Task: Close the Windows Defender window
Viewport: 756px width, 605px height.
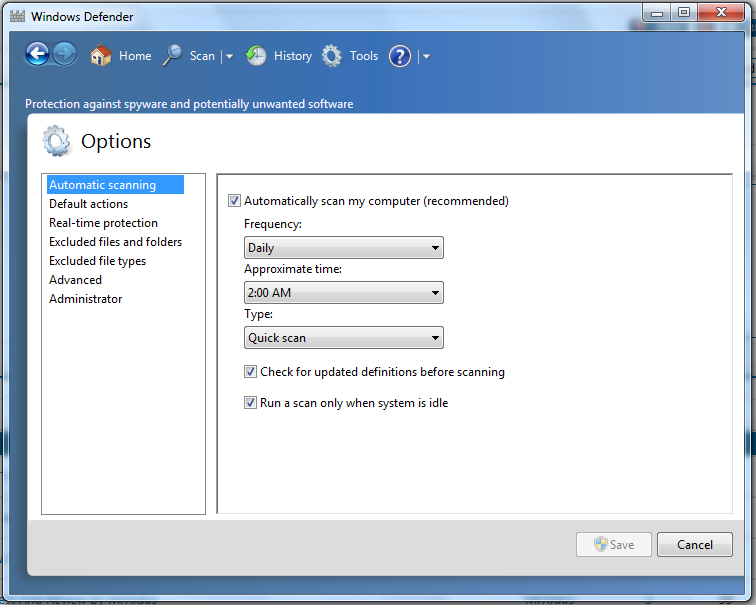Action: (x=721, y=13)
